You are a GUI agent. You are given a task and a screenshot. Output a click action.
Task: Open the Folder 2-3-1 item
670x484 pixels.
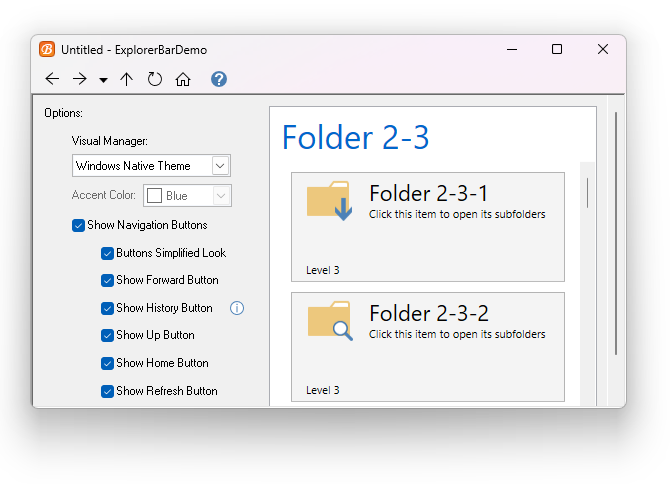[x=427, y=227]
